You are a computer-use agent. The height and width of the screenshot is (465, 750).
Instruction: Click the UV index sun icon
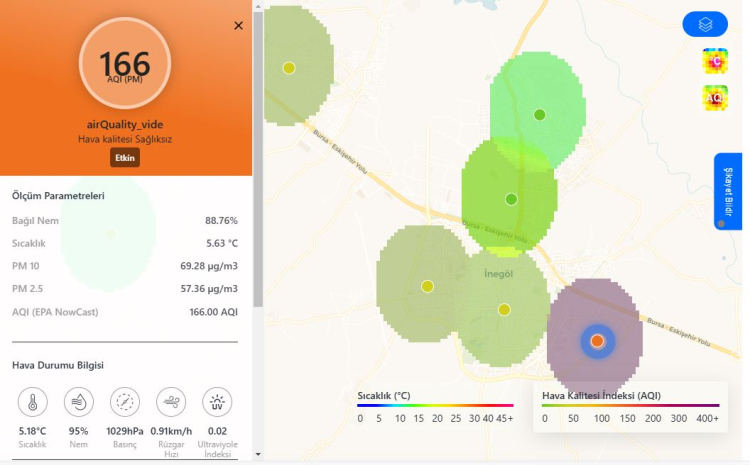coord(217,402)
